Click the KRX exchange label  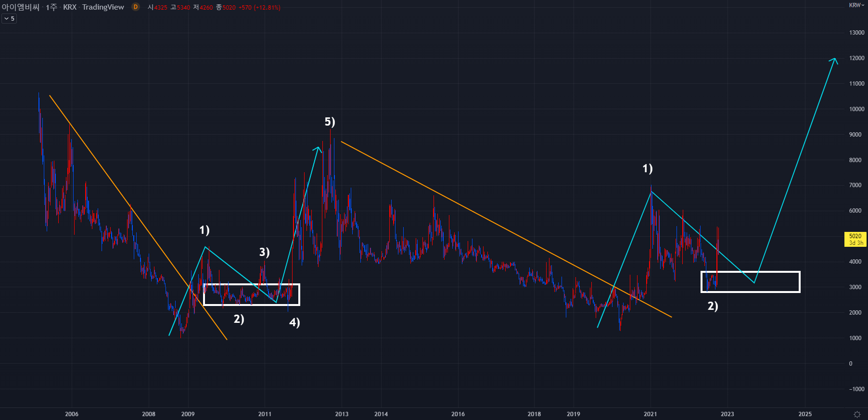click(70, 7)
